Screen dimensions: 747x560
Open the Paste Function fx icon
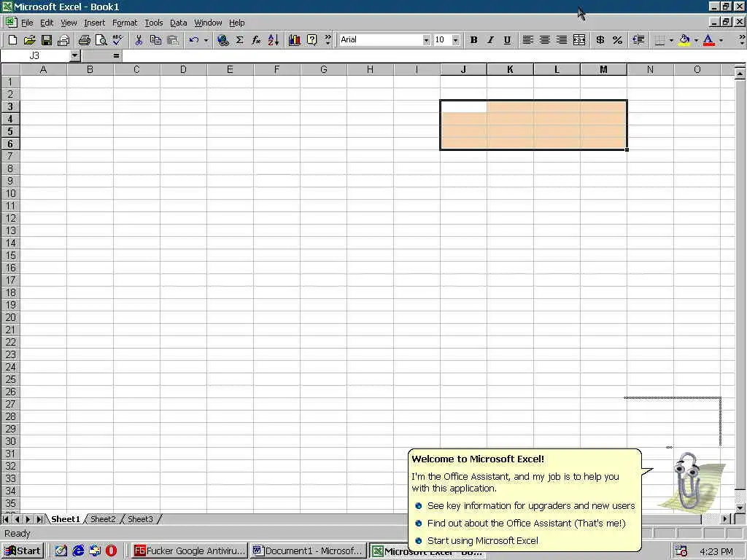(x=256, y=40)
